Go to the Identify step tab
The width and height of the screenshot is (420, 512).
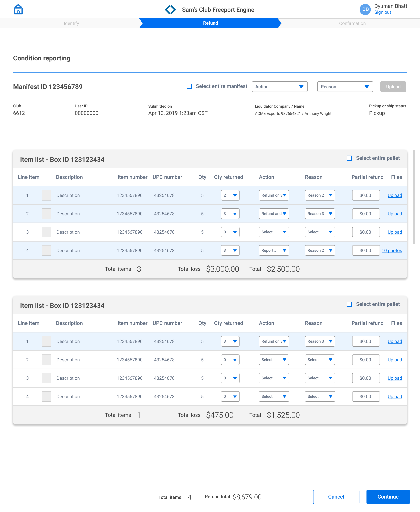coord(71,23)
